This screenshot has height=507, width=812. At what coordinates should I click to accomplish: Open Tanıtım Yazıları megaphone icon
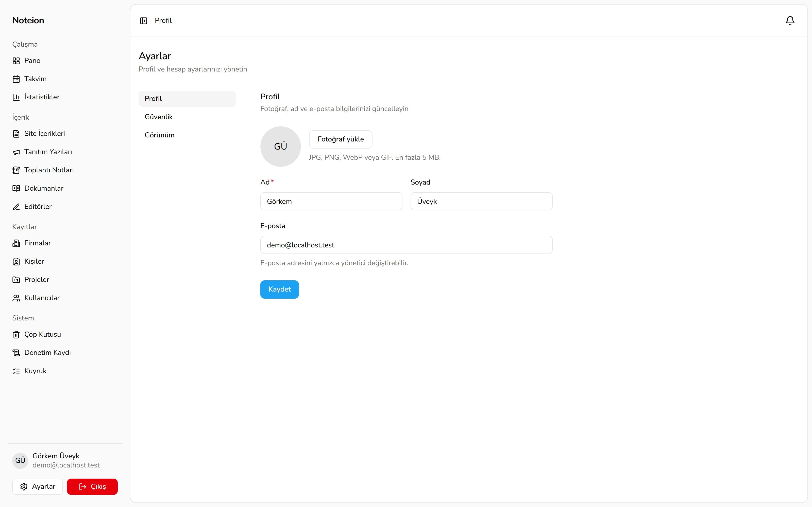pyautogui.click(x=16, y=152)
